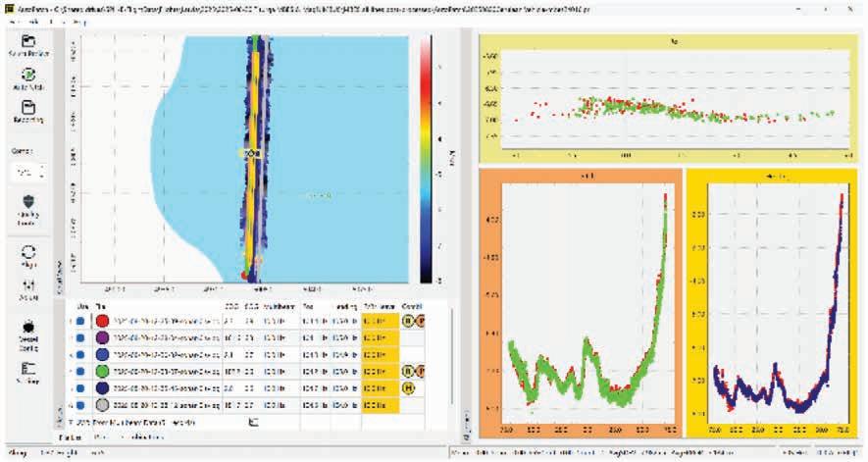Toggle the Use checkbox for the red file row

[80, 321]
